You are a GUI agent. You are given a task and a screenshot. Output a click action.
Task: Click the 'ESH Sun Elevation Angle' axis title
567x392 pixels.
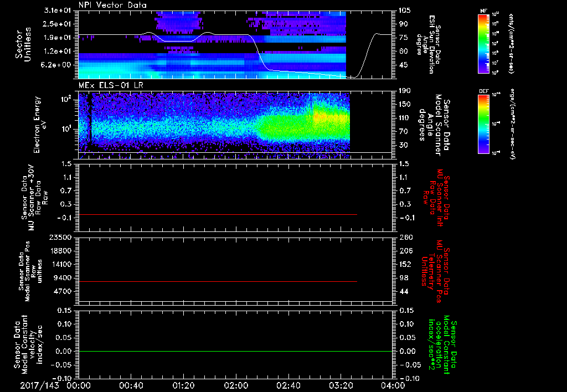429,44
